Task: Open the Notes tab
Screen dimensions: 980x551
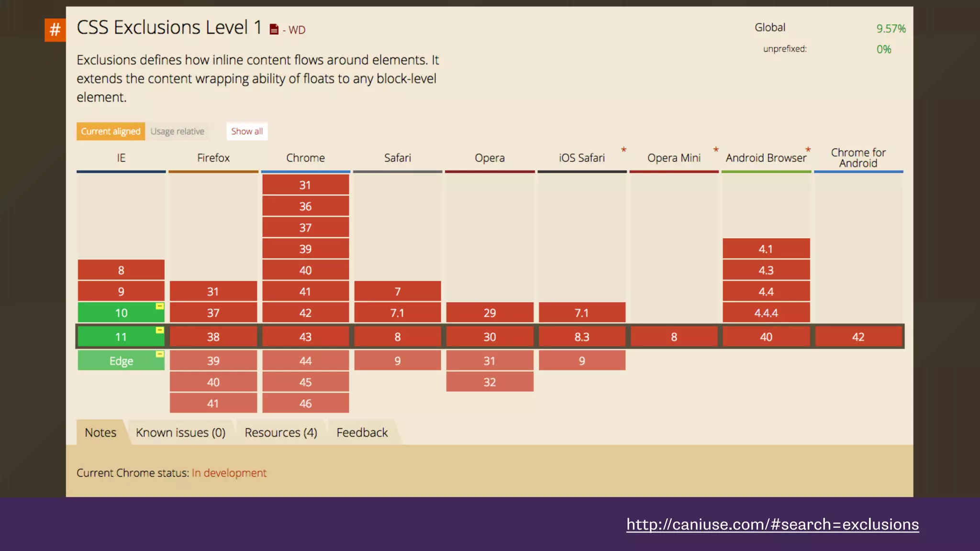Action: tap(100, 432)
